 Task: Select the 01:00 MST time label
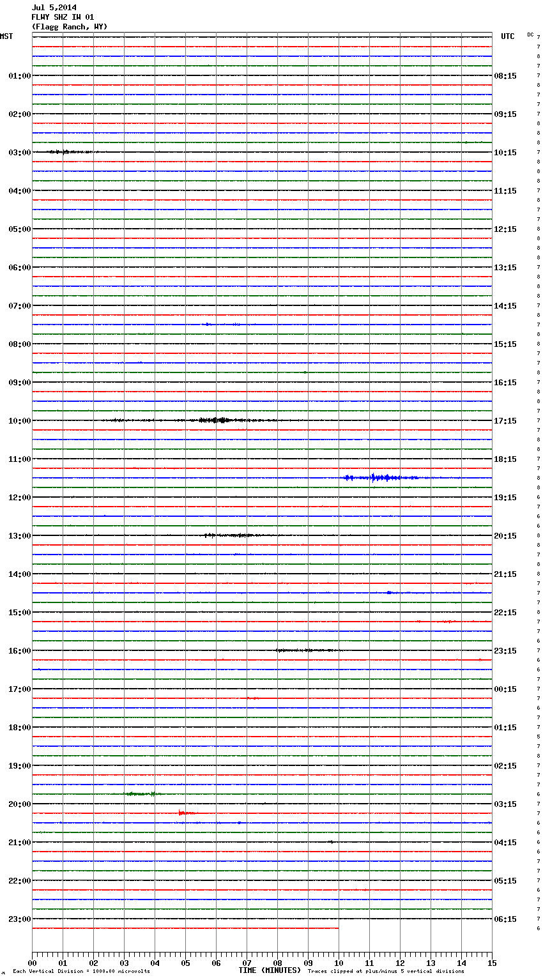(x=19, y=76)
